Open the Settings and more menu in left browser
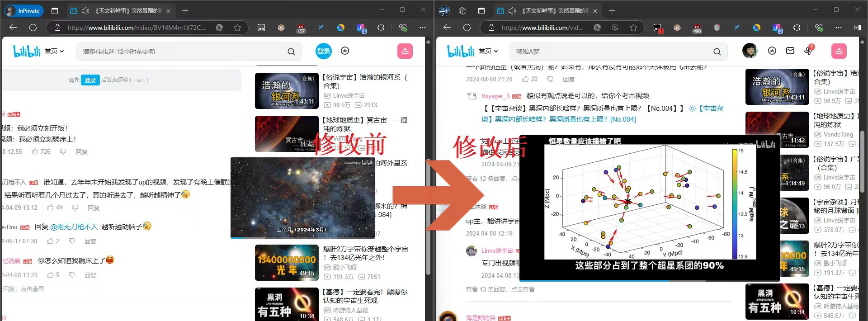This screenshot has height=321, width=868. coord(422,28)
